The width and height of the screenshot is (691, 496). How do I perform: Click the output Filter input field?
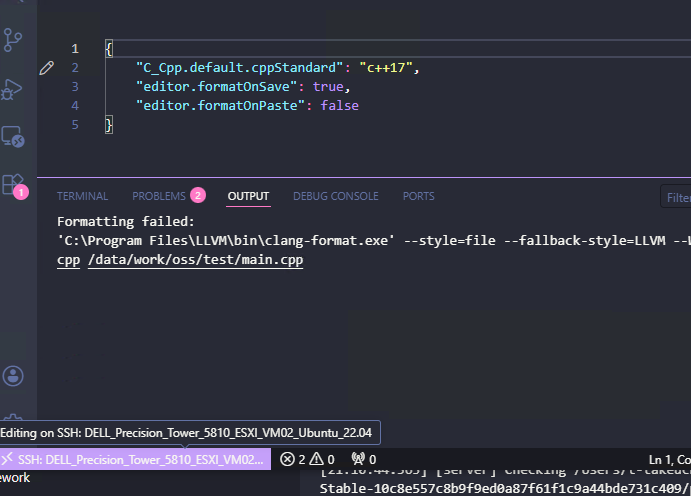click(677, 197)
